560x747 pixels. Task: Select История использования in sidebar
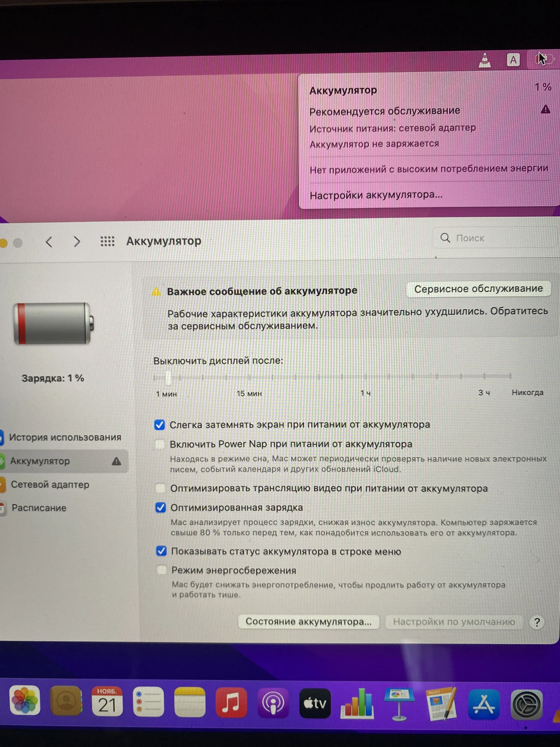pyautogui.click(x=65, y=437)
